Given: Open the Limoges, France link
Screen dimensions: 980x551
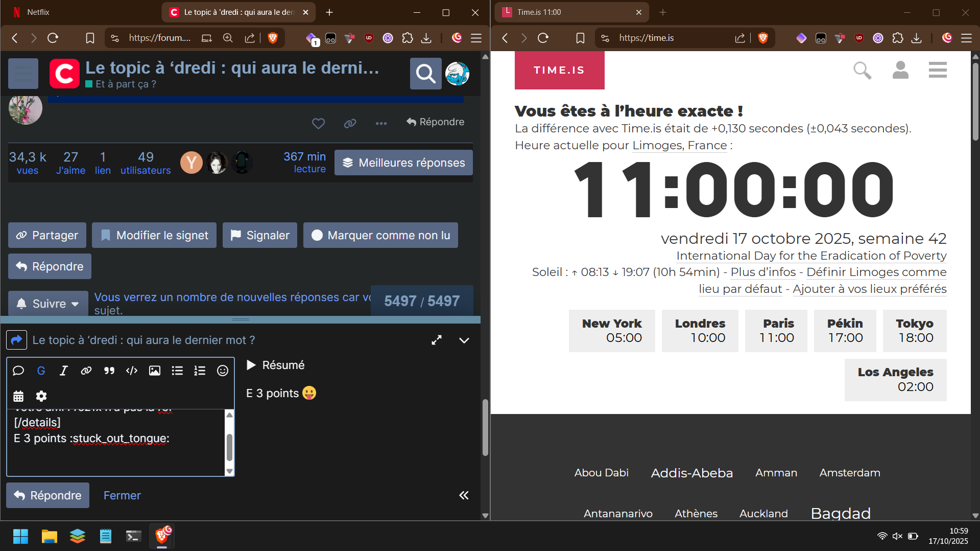Looking at the screenshot, I should (679, 146).
